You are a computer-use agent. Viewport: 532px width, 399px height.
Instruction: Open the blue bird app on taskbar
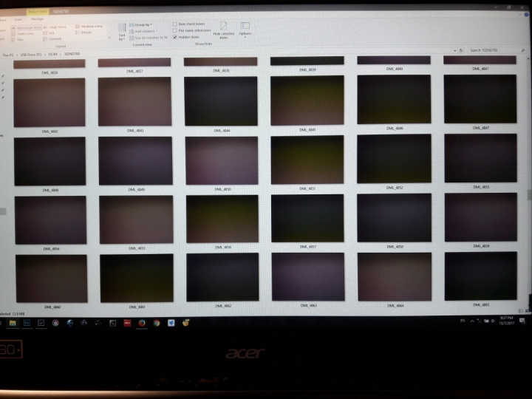click(x=171, y=323)
